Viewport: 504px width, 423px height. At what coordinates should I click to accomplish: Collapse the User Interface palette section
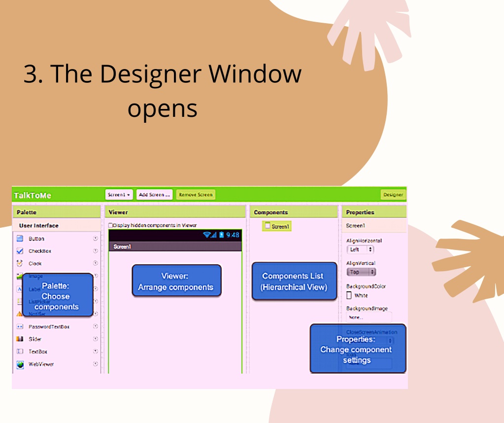(57, 225)
